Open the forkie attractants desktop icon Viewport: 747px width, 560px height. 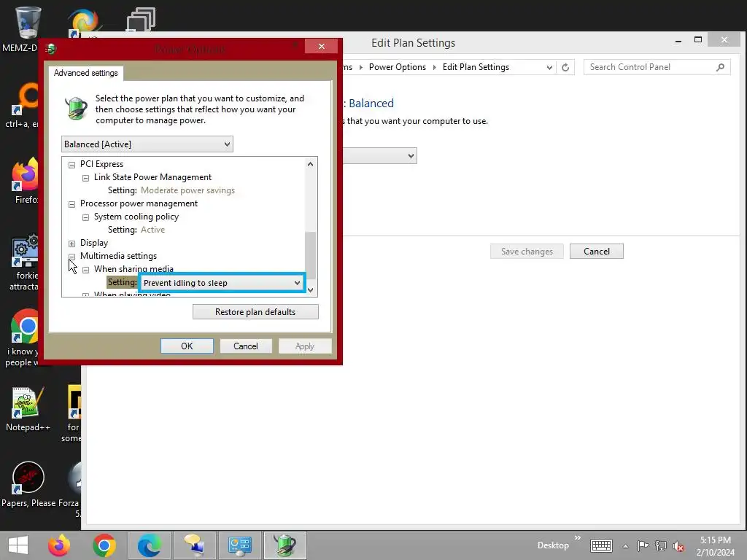pos(25,251)
